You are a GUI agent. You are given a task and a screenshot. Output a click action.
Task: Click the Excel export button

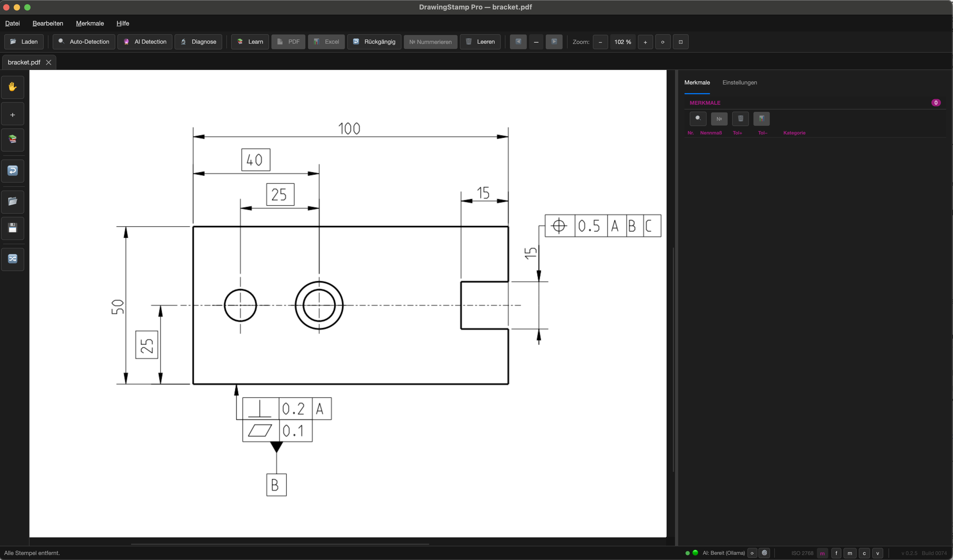click(326, 42)
